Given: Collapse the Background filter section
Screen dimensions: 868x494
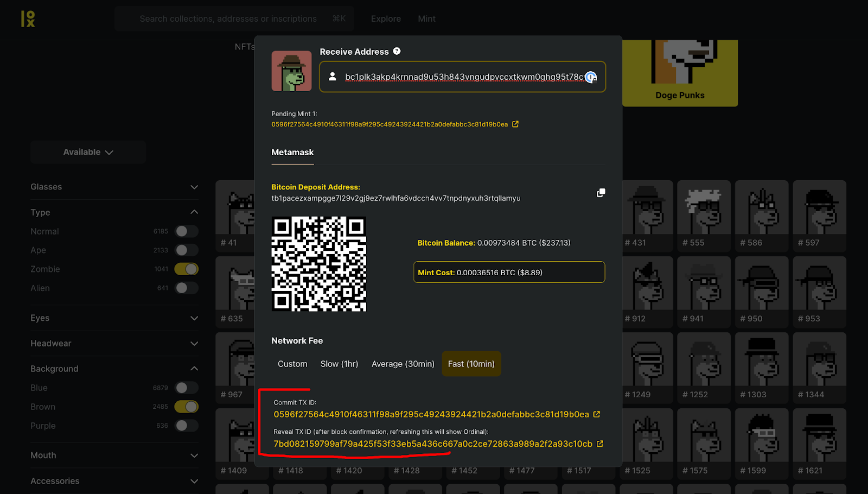Looking at the screenshot, I should [x=114, y=369].
